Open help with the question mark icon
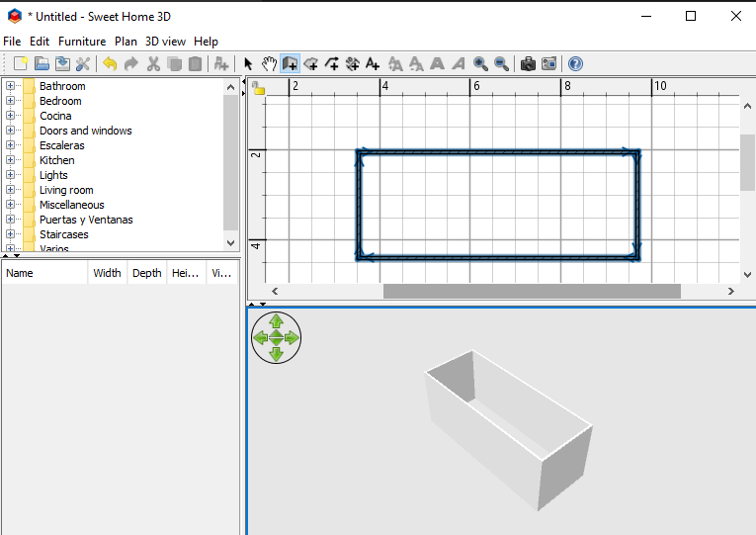Image resolution: width=756 pixels, height=535 pixels. (x=575, y=63)
